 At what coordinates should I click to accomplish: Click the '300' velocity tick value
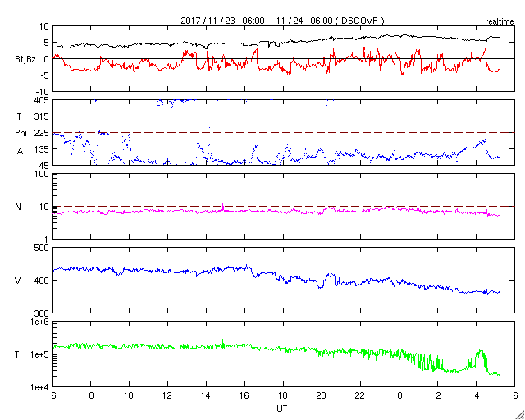click(42, 313)
